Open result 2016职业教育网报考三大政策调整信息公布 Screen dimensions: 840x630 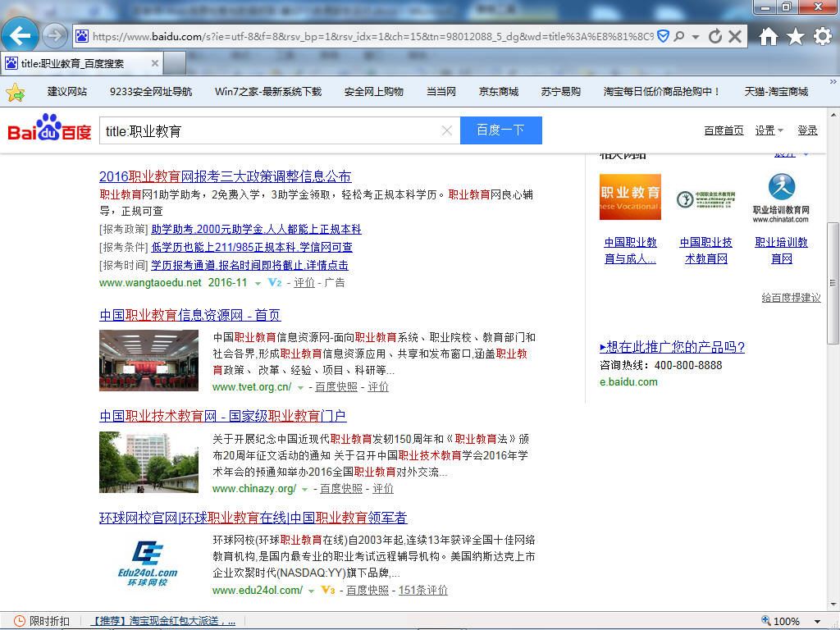pos(225,176)
